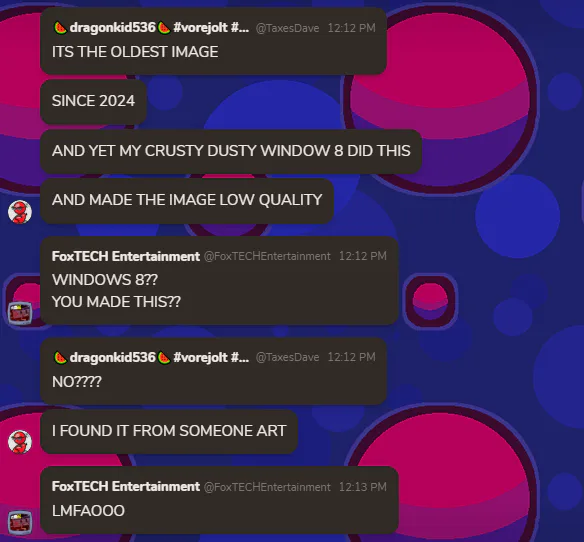Click FoxTECH Entertainment name above LMFAOOO
The image size is (584, 542).
tap(126, 486)
